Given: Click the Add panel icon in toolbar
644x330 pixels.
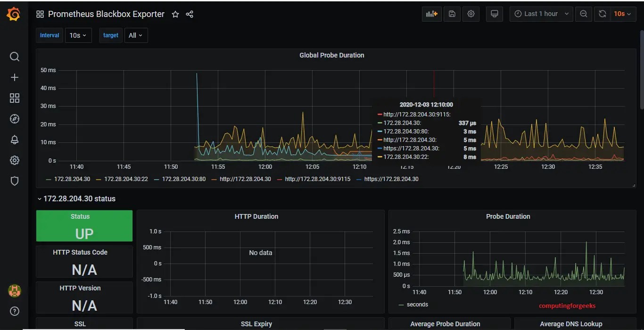Looking at the screenshot, I should [431, 14].
